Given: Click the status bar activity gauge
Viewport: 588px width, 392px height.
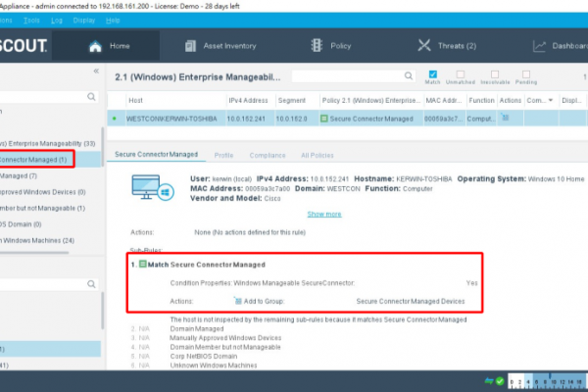Looking at the screenshot, I should point(548,381).
